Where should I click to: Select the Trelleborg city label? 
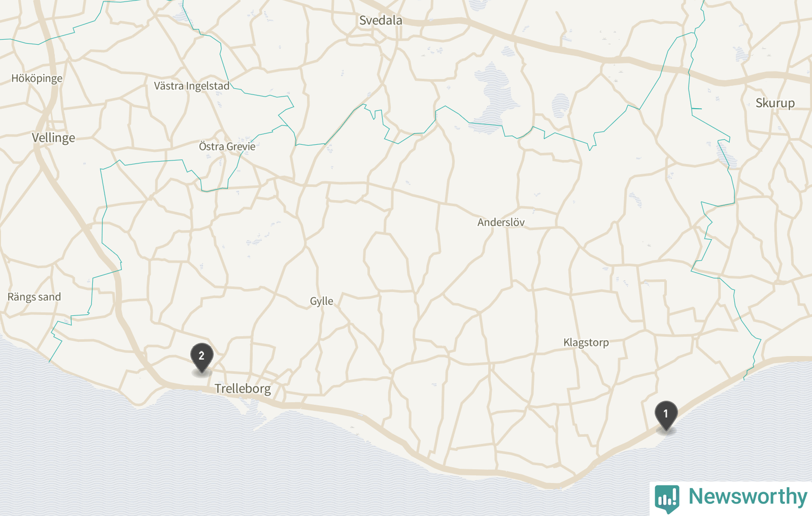(x=243, y=389)
